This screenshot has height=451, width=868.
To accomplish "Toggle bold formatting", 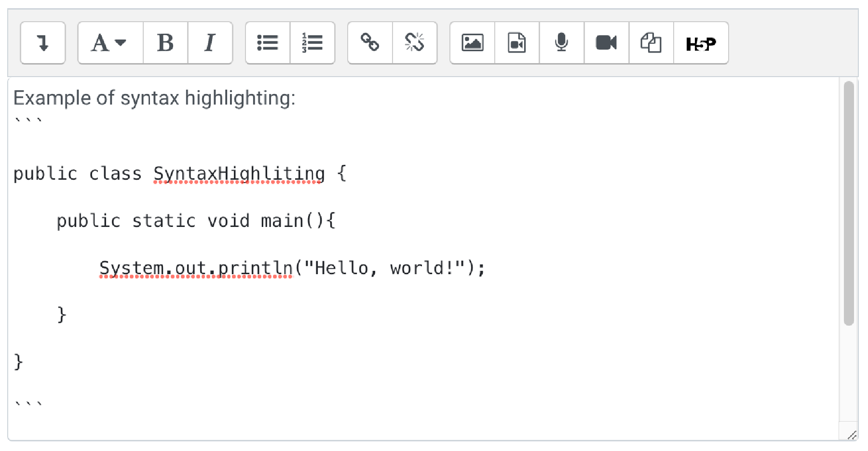I will (x=165, y=43).
